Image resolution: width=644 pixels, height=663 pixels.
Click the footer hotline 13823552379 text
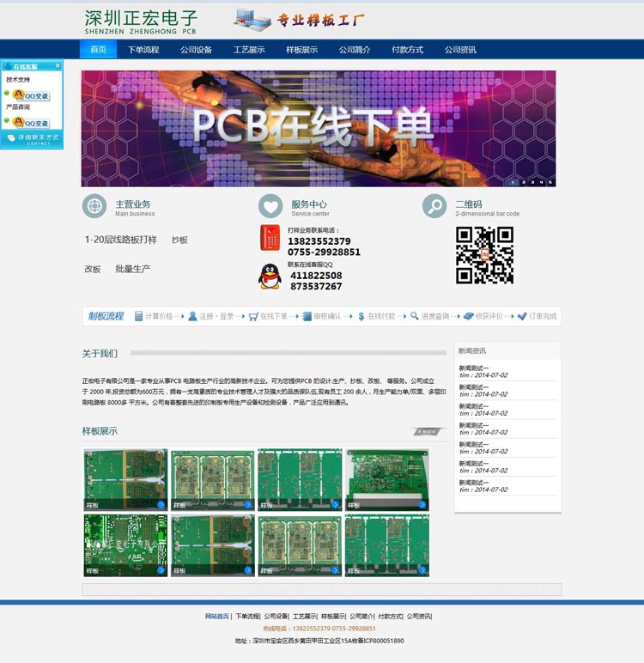pyautogui.click(x=310, y=629)
